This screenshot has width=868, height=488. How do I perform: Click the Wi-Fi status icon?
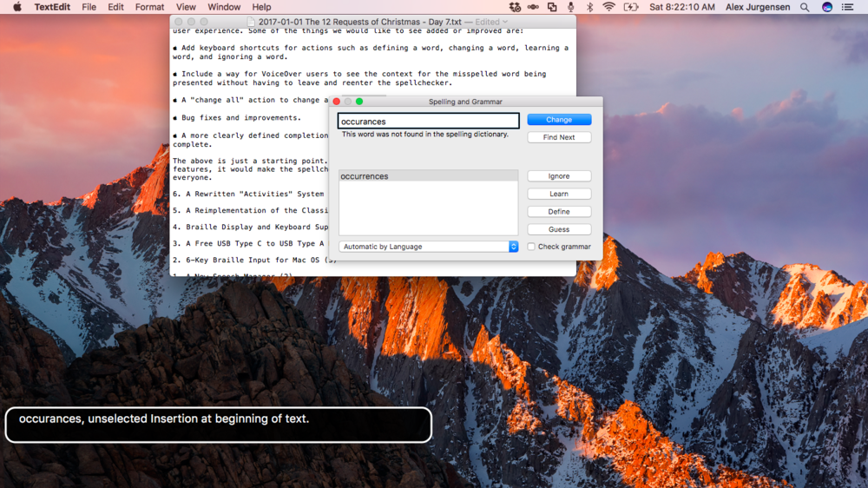tap(608, 7)
